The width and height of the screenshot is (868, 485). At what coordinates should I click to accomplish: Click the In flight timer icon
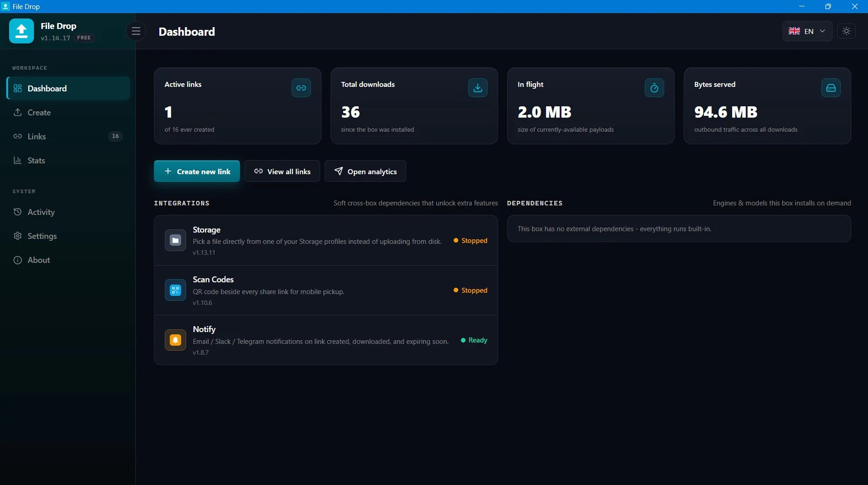tap(654, 88)
